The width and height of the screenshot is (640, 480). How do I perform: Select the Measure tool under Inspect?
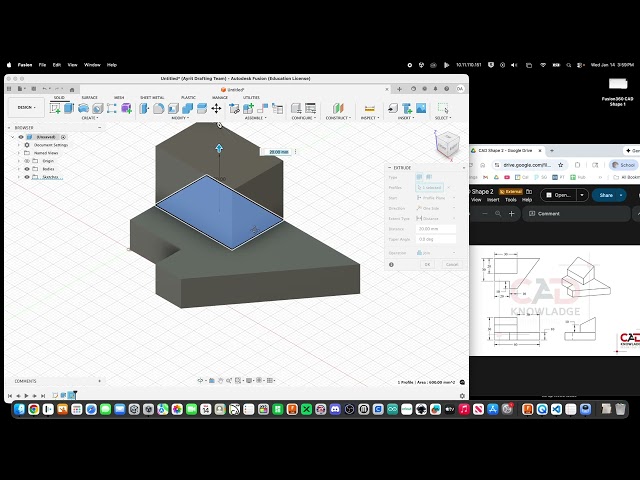click(369, 108)
